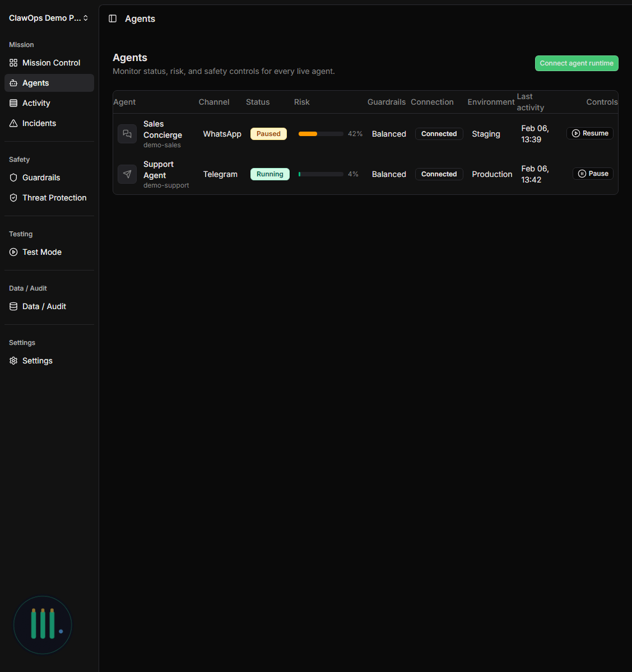Open the Guardrails shield icon

(x=13, y=178)
